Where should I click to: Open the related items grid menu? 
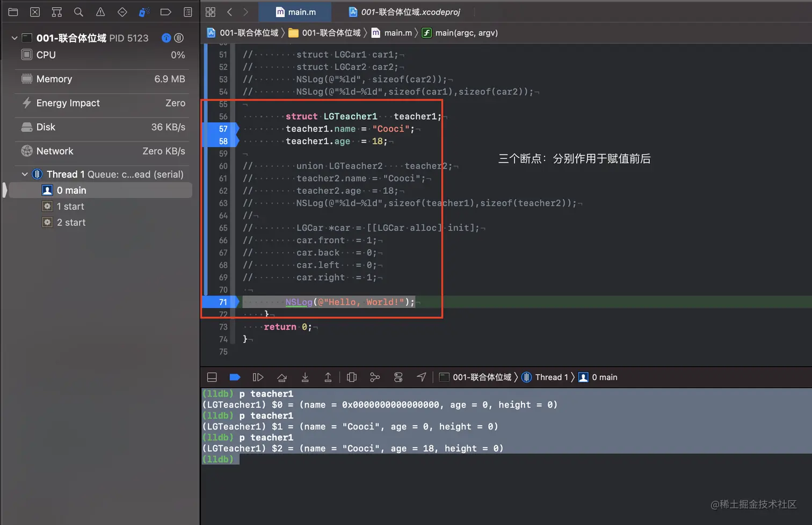tap(211, 12)
